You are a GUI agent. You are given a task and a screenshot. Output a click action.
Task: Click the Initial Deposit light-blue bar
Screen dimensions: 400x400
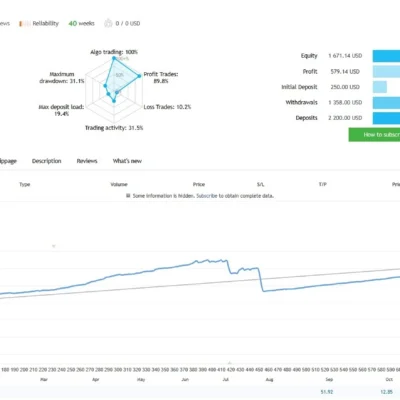tap(380, 87)
